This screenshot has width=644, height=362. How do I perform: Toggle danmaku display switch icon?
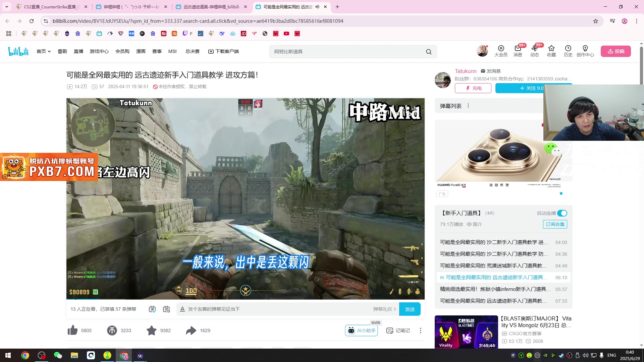click(x=152, y=309)
